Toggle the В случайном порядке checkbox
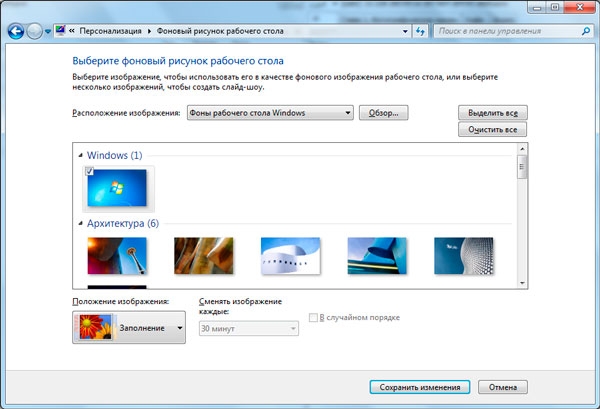This screenshot has height=409, width=600. coord(314,318)
